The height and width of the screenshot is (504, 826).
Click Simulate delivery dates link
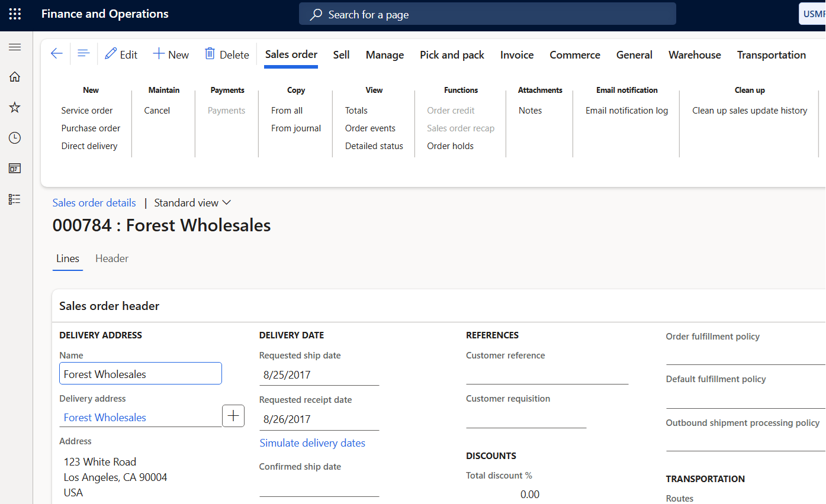click(x=312, y=443)
